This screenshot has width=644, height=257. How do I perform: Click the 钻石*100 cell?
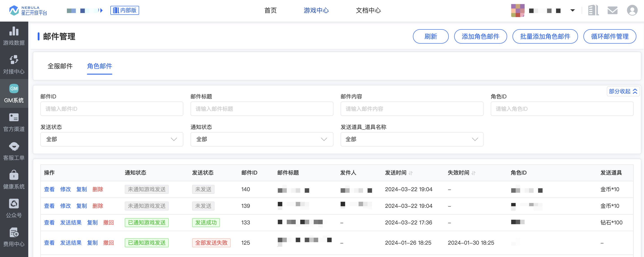[611, 222]
